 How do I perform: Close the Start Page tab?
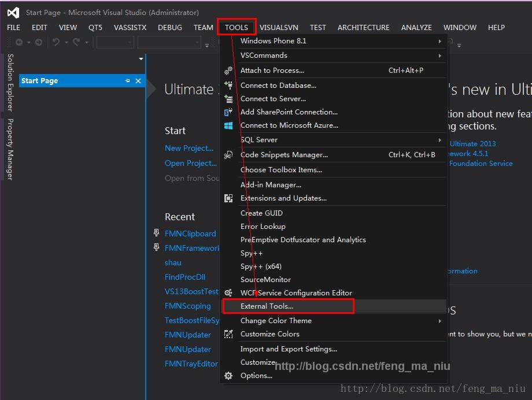(x=138, y=81)
